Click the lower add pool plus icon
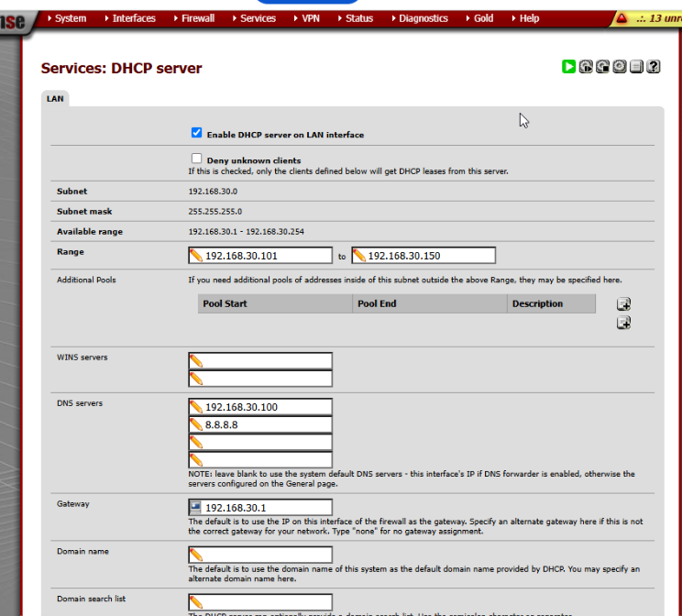 tap(623, 323)
